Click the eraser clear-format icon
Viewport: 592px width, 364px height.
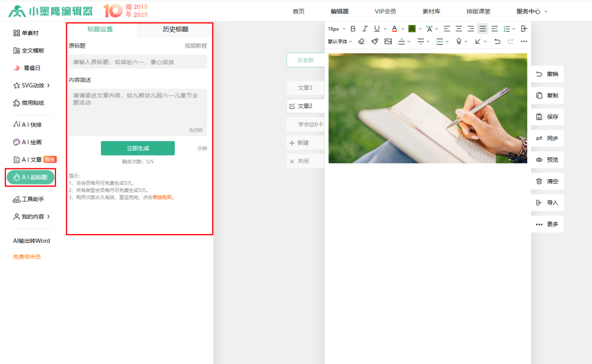click(x=361, y=41)
